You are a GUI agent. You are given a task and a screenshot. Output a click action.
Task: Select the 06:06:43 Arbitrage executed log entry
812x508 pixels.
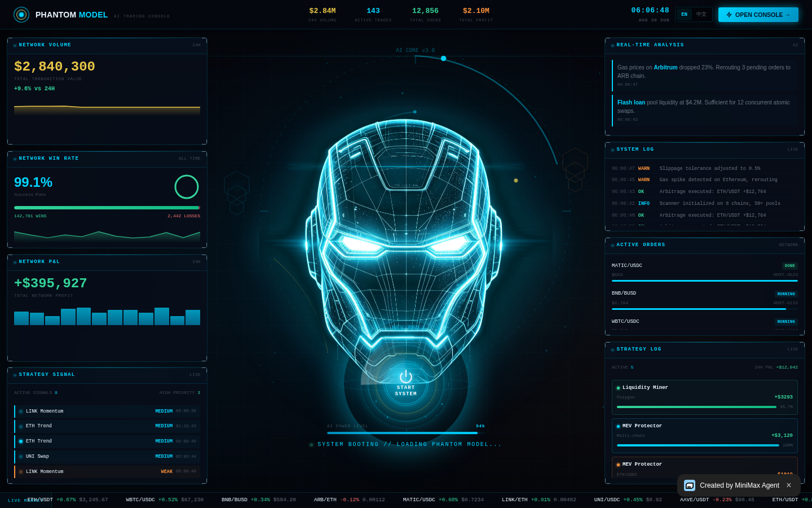[705, 192]
